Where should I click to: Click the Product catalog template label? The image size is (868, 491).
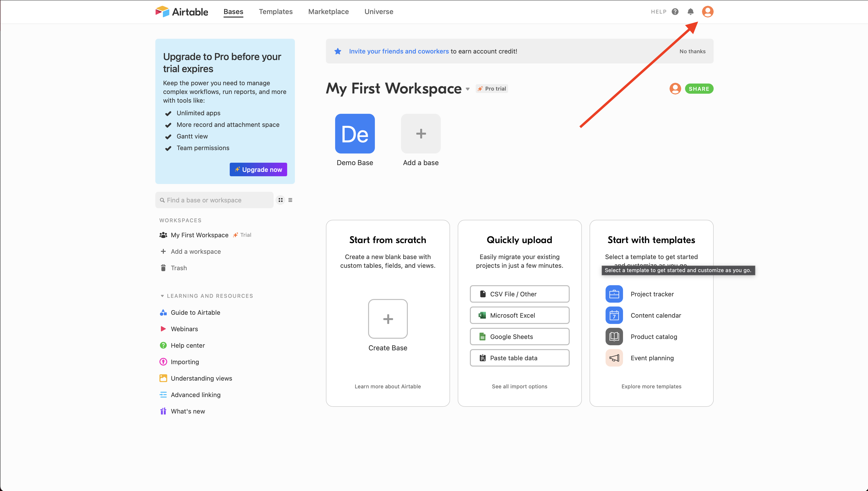[654, 337]
